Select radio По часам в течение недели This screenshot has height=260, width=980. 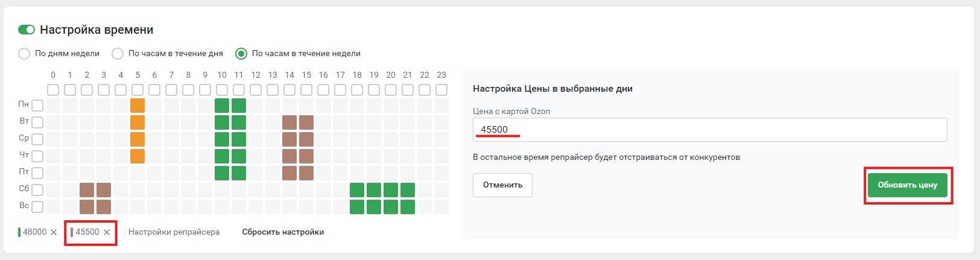(241, 54)
